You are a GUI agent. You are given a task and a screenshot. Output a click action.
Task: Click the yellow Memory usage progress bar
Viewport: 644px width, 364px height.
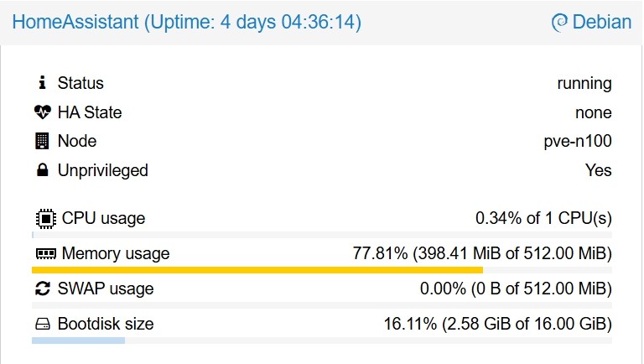tap(257, 270)
